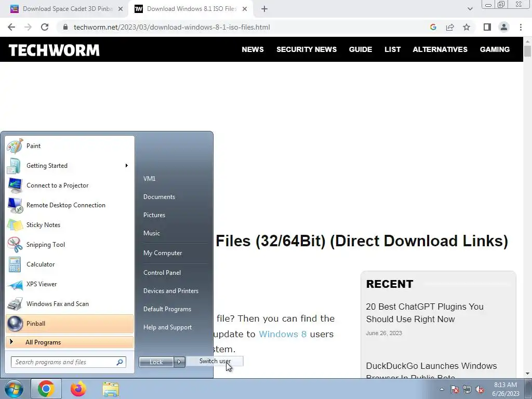The width and height of the screenshot is (532, 399).
Task: Close the Windows 8.1 ISO tab
Action: click(245, 9)
